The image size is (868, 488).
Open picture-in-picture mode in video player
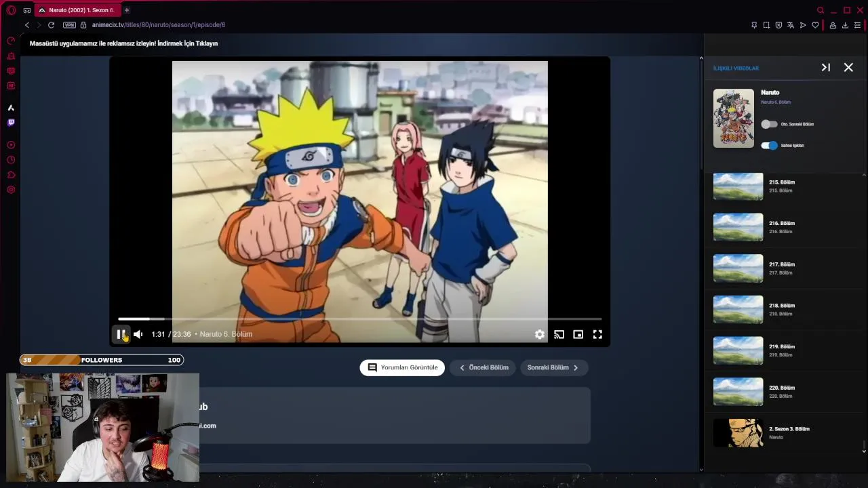[x=578, y=334]
